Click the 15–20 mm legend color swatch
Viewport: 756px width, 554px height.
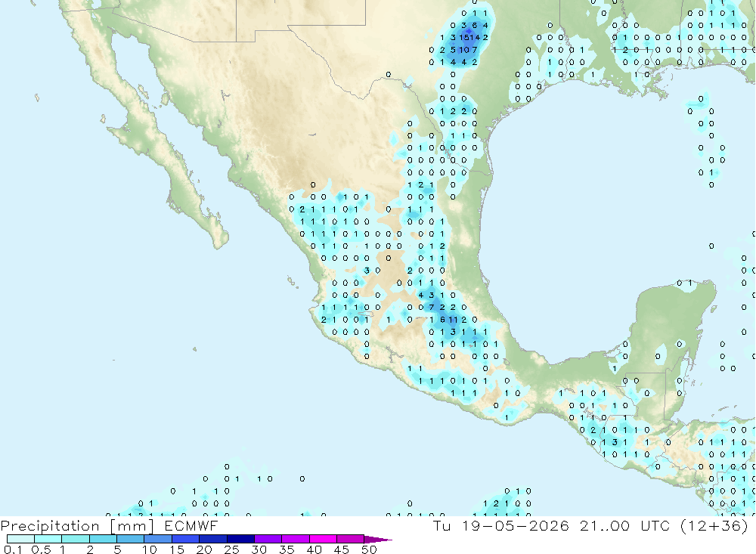(x=186, y=539)
